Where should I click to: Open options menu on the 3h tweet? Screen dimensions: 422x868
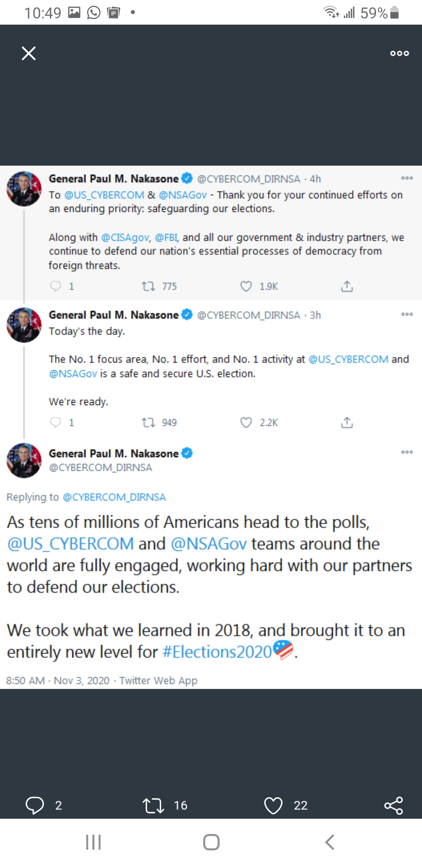click(407, 314)
